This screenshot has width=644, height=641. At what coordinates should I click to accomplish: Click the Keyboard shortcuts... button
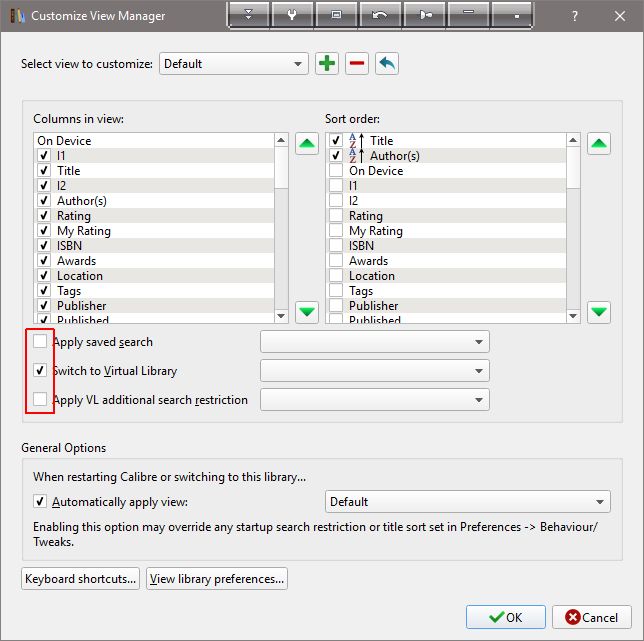coord(80,579)
